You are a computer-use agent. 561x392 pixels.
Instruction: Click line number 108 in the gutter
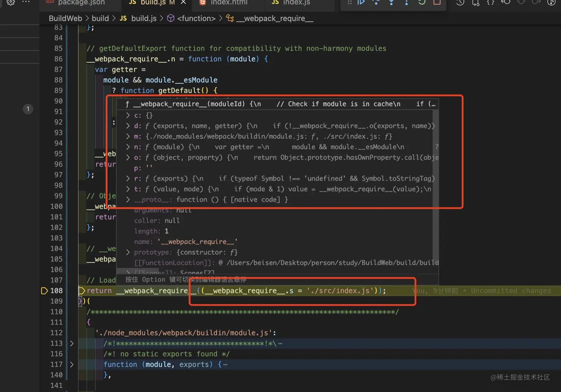pos(56,291)
